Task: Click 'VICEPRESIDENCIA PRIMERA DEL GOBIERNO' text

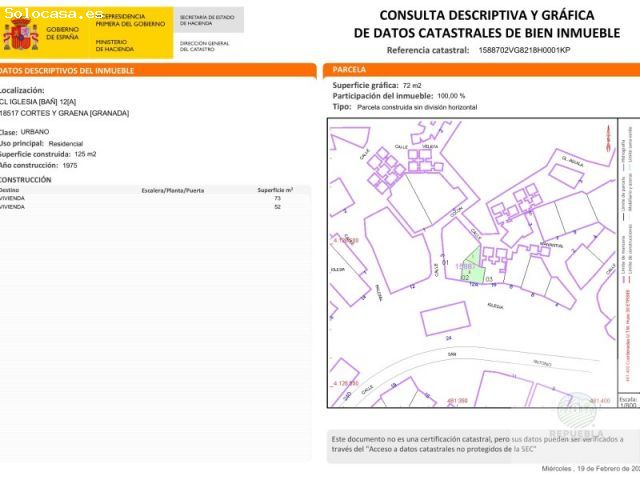Action: click(x=130, y=20)
